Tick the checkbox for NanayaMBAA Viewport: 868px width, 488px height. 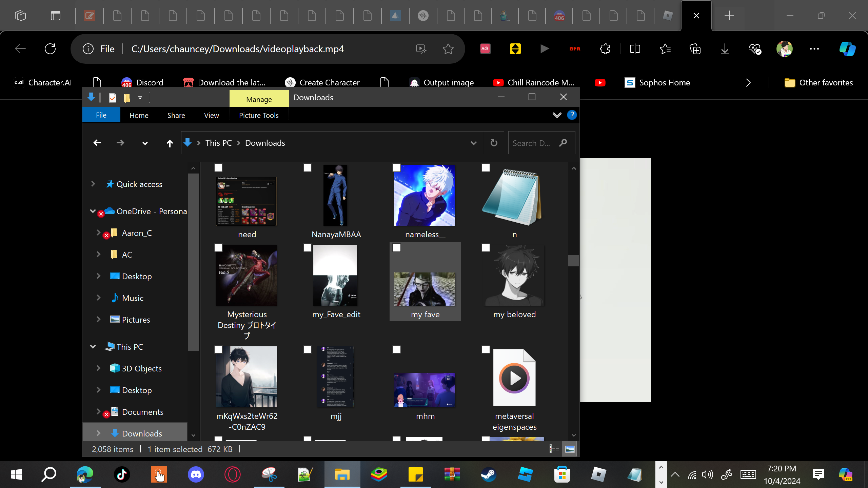(x=308, y=168)
